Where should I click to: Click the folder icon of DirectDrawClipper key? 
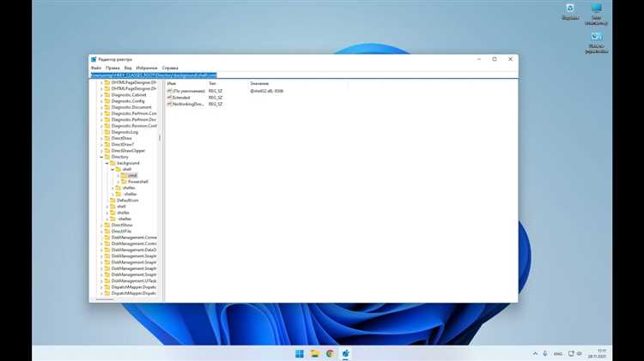point(107,151)
